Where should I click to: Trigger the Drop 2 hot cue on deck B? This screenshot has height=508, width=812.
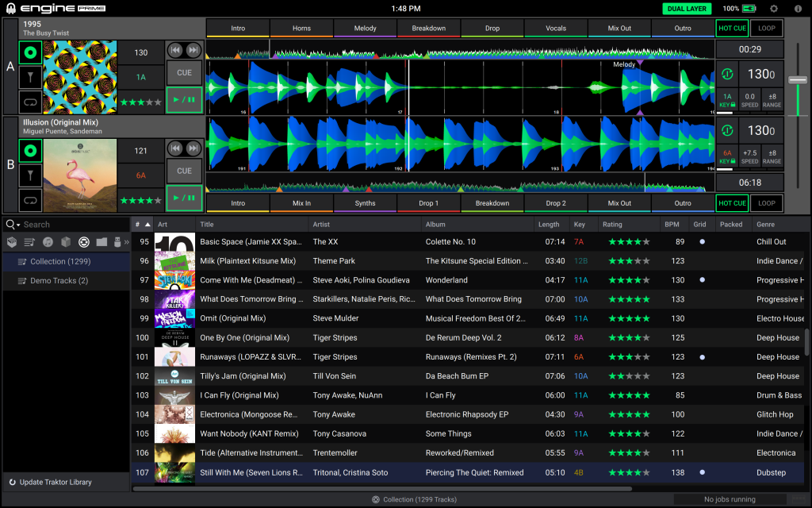(x=556, y=203)
